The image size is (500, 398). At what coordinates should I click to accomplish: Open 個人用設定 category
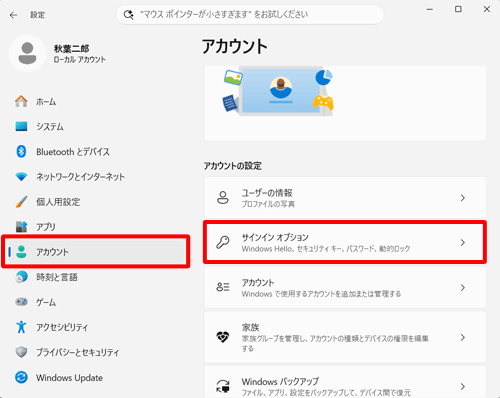coord(58,202)
